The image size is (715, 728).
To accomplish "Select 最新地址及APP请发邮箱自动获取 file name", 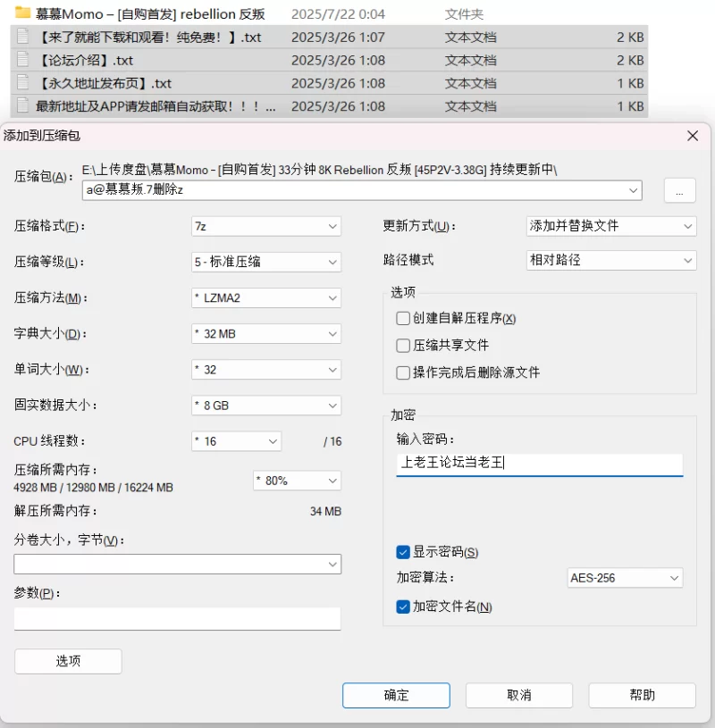I will tap(156, 106).
